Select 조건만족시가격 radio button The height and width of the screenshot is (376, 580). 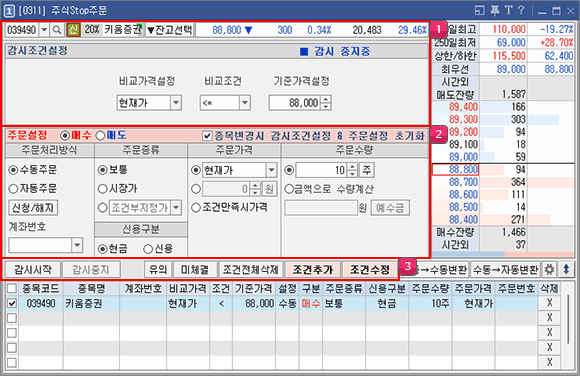point(196,207)
